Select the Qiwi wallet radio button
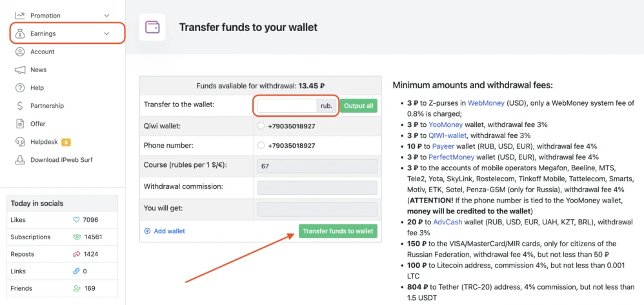644x305 pixels. click(x=261, y=126)
